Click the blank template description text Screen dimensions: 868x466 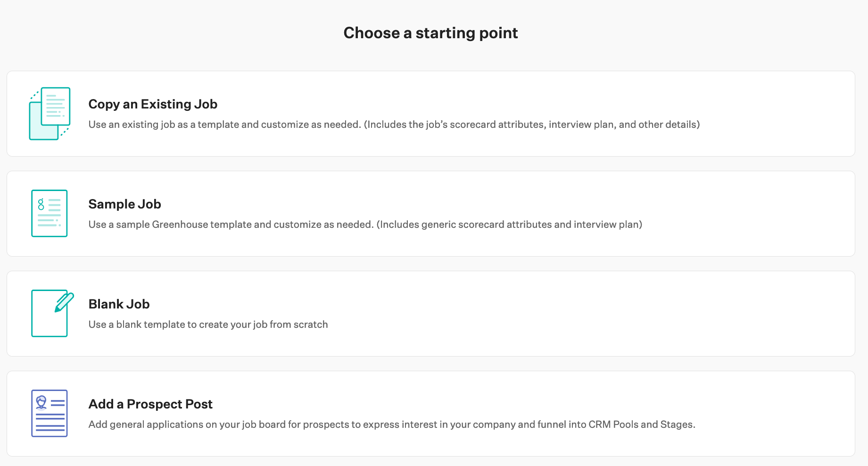point(208,325)
